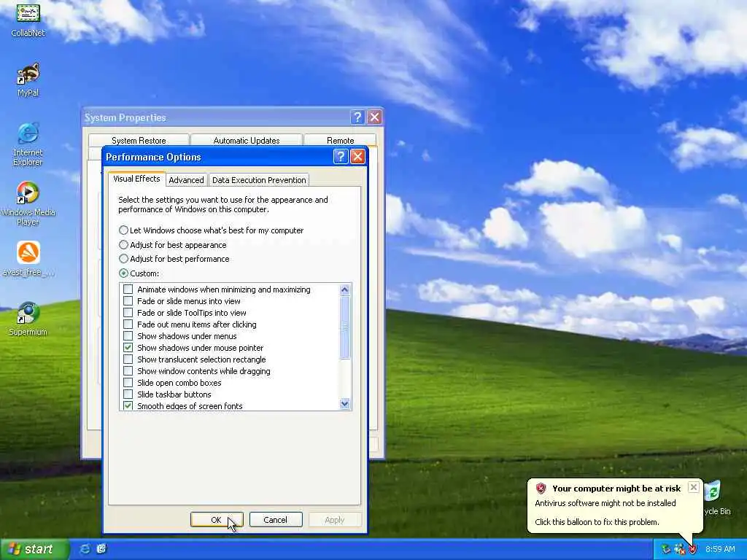
Task: Click the 'Click this balloon to fix' message
Action: click(597, 522)
